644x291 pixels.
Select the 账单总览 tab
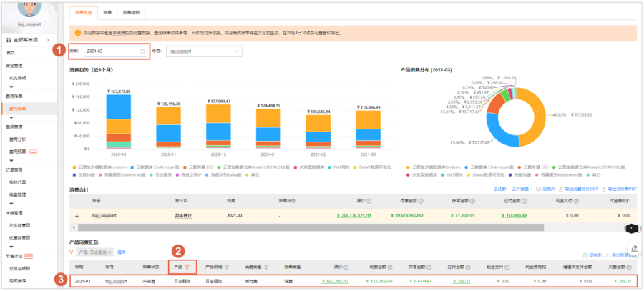click(x=84, y=13)
